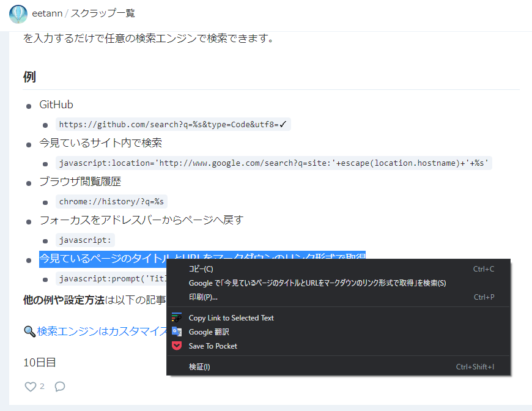Click 今見ているサイト内で検索 list item
532x411 pixels.
click(x=100, y=143)
